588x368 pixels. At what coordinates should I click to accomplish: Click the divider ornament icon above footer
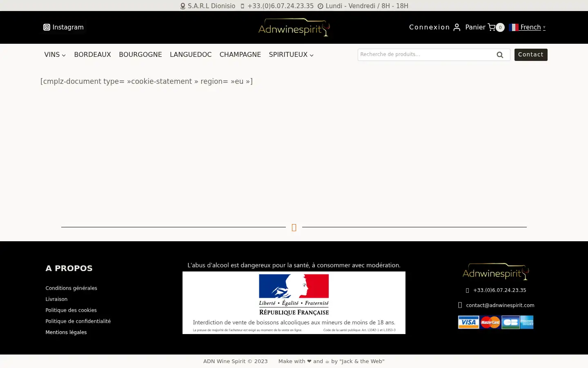294,227
